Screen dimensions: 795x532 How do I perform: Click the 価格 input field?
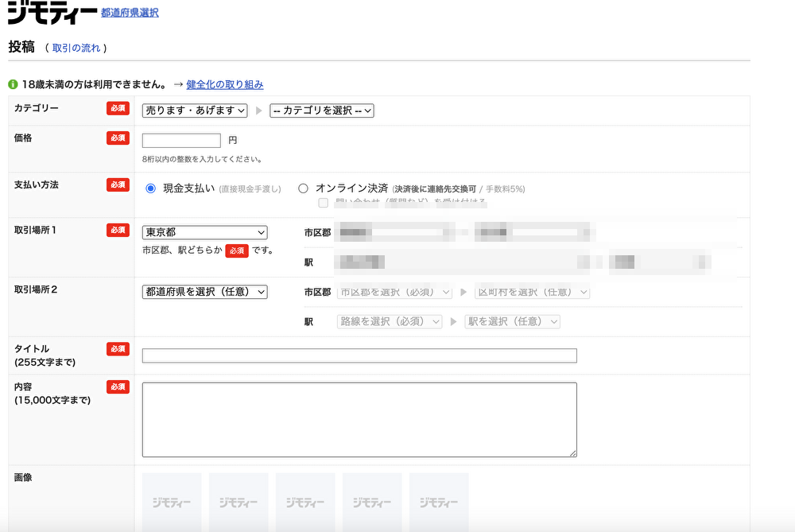coord(181,140)
